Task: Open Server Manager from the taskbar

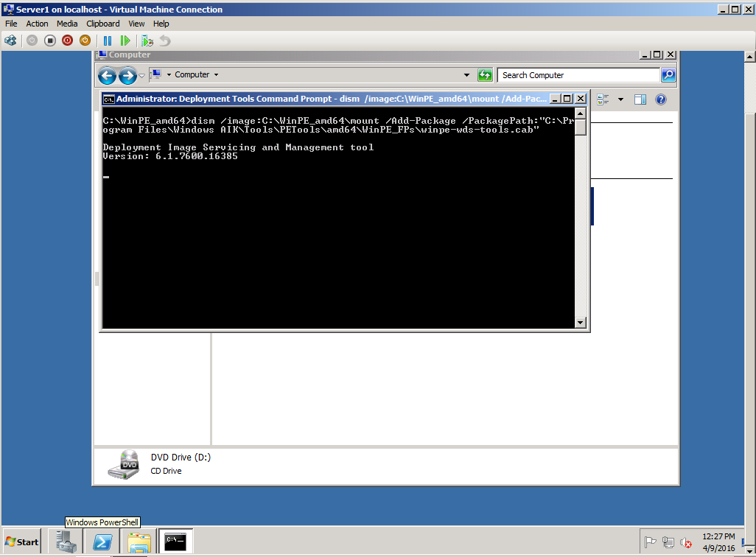Action: click(66, 542)
